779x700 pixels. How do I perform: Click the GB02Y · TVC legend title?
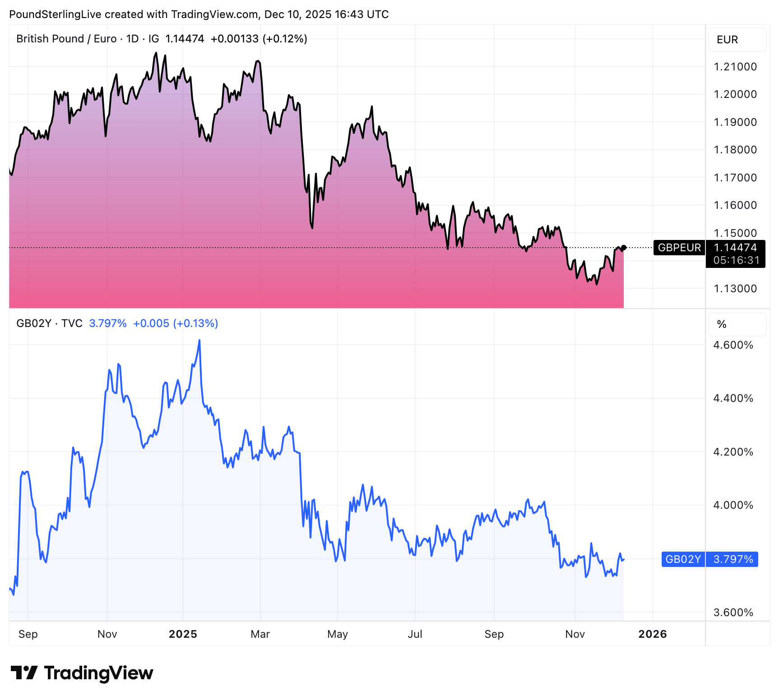tap(49, 323)
